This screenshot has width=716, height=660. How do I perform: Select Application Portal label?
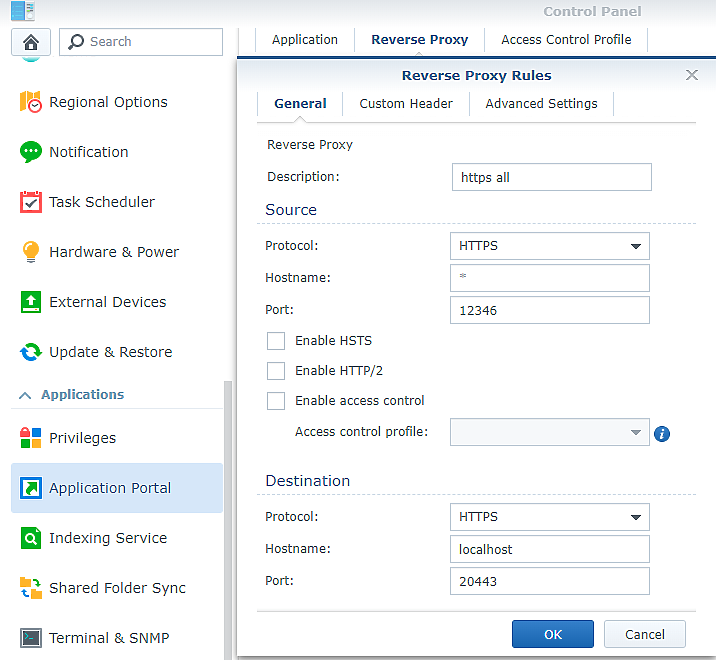[110, 488]
